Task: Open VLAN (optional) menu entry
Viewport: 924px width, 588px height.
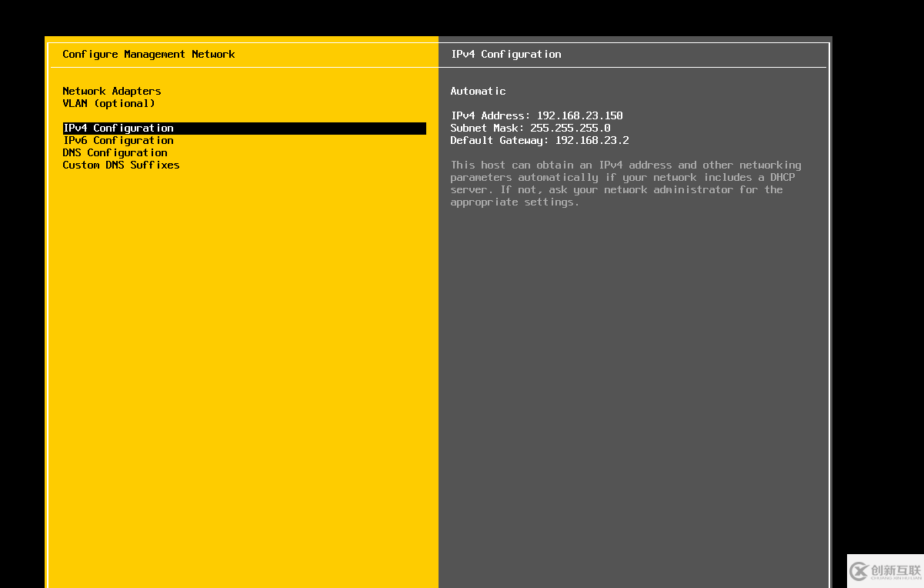Action: click(x=108, y=103)
